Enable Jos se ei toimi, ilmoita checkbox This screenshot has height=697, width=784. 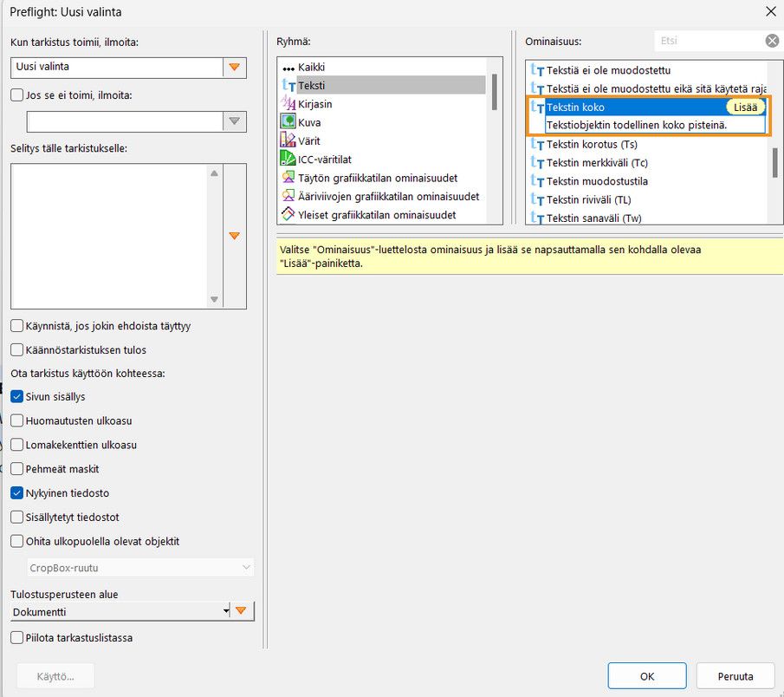coord(16,95)
